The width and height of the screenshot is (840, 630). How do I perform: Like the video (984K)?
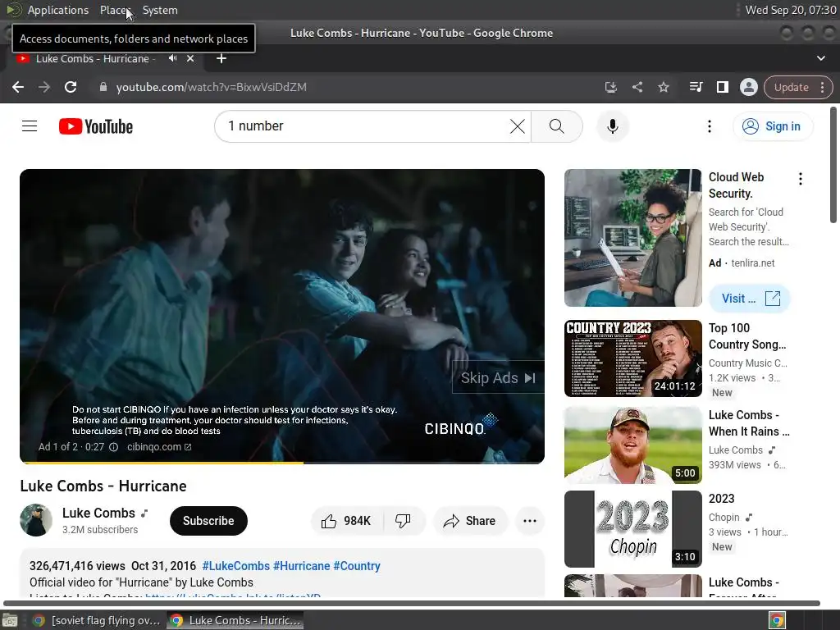click(346, 521)
